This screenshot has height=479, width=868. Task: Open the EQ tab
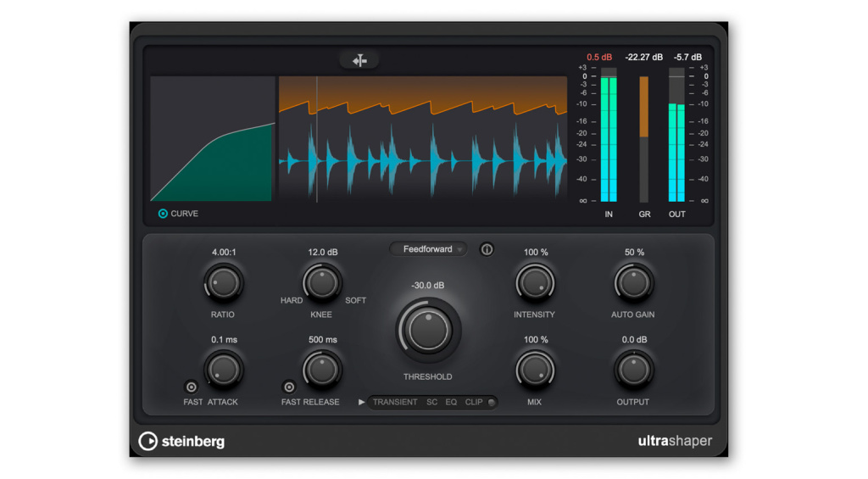(x=451, y=402)
